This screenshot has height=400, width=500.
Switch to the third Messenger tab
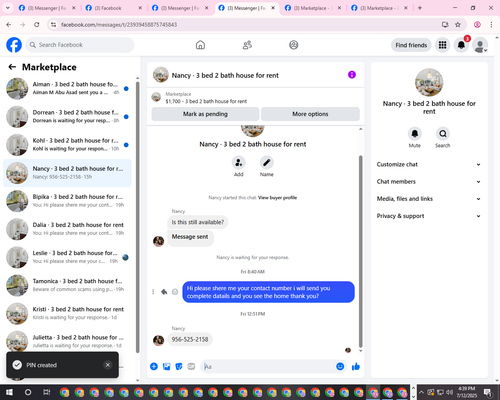point(247,8)
